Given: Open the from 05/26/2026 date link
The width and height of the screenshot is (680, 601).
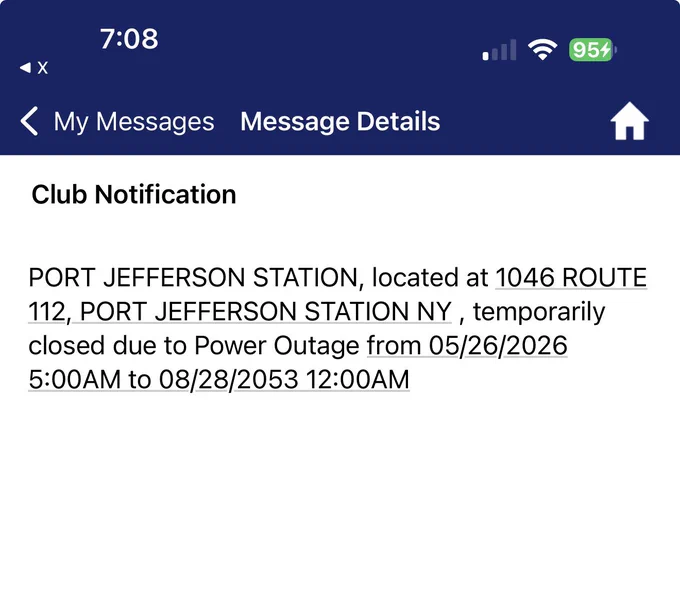Looking at the screenshot, I should click(x=467, y=346).
